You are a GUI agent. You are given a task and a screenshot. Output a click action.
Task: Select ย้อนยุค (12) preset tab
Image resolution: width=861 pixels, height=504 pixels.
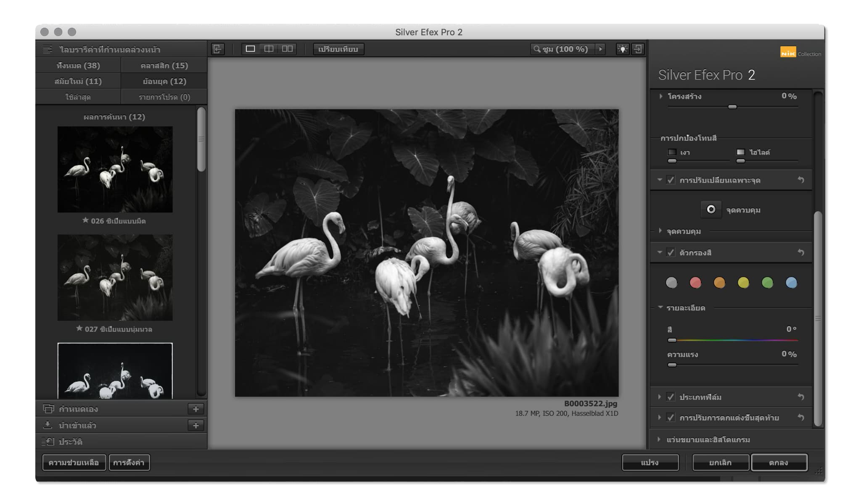(164, 81)
